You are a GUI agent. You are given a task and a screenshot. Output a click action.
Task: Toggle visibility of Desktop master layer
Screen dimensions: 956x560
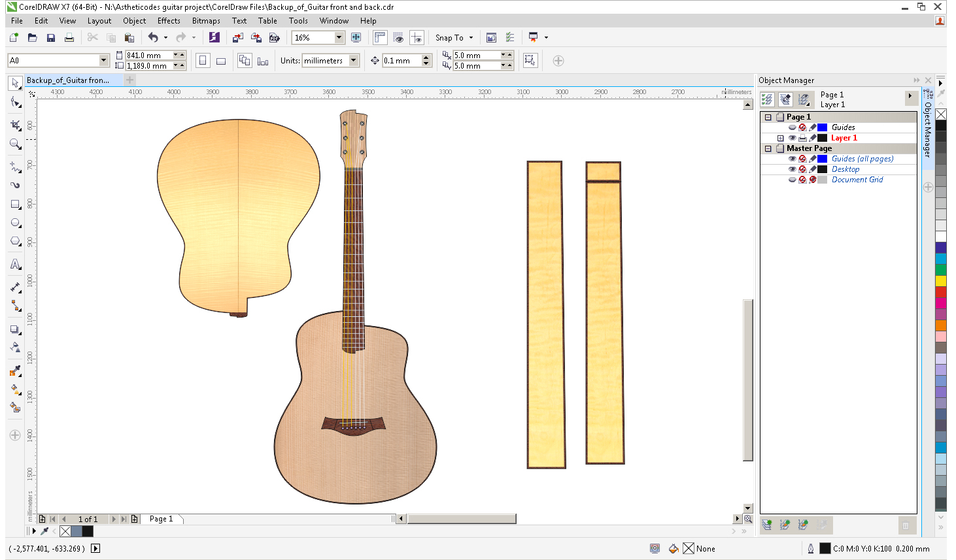coord(792,169)
